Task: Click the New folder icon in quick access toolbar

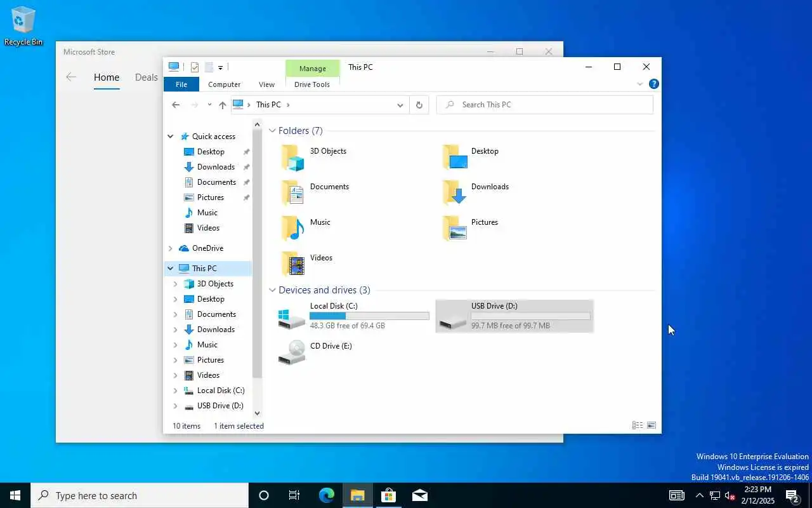Action: pos(209,67)
